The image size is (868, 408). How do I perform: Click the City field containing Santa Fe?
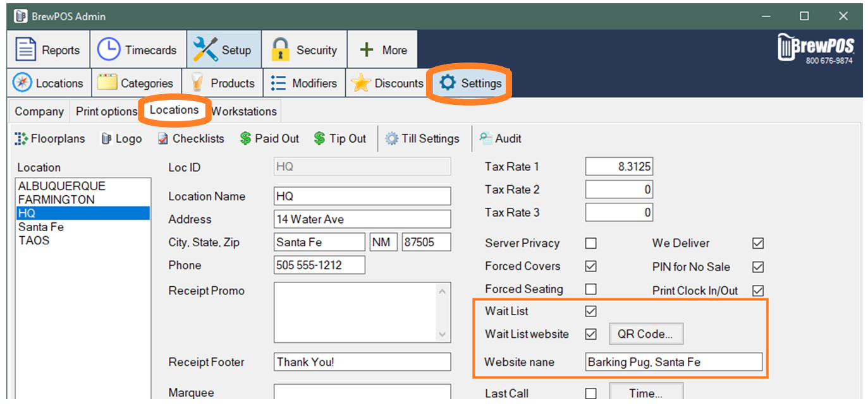pos(319,243)
